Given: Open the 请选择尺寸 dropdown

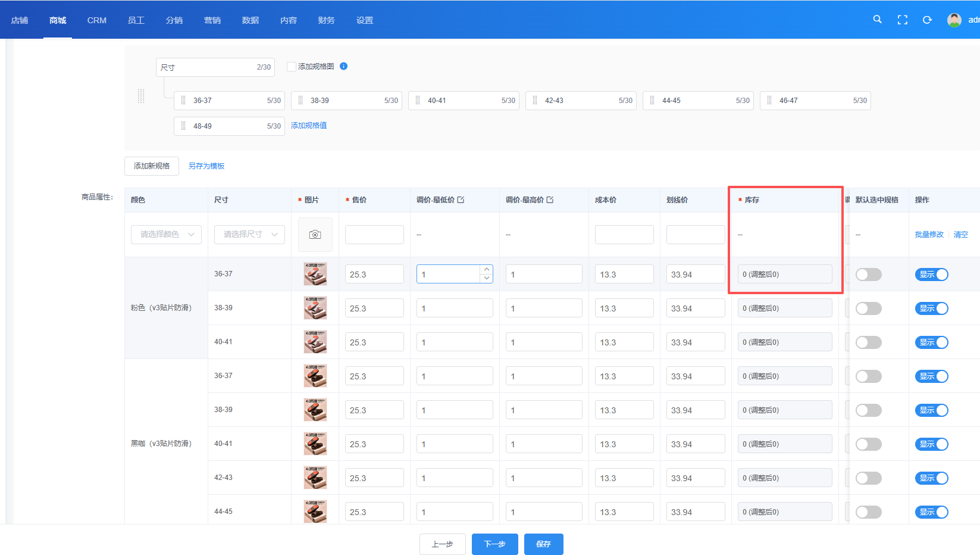Looking at the screenshot, I should coord(249,235).
